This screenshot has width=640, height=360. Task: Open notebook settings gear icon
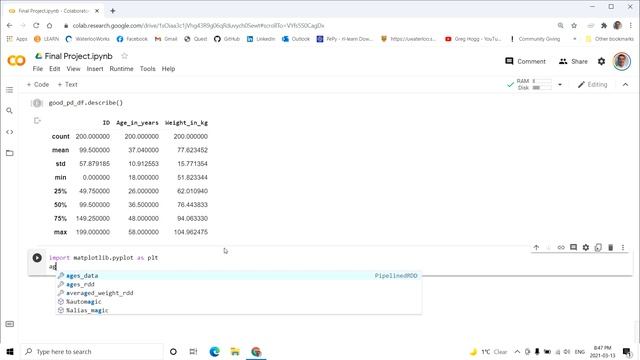click(602, 61)
